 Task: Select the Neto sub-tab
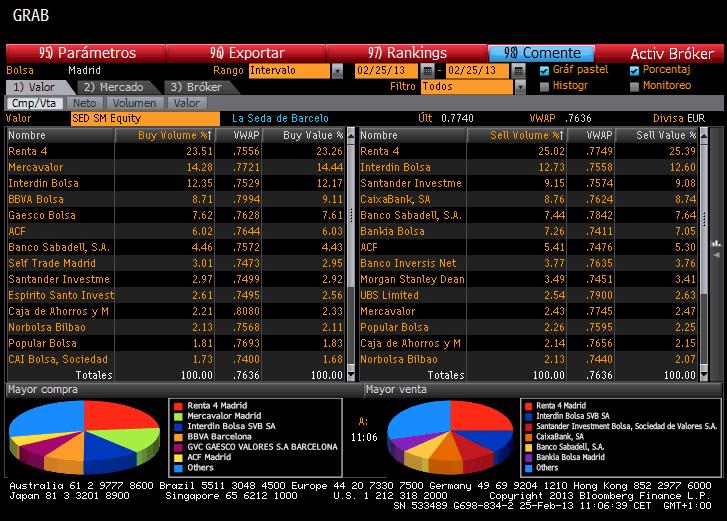point(84,103)
